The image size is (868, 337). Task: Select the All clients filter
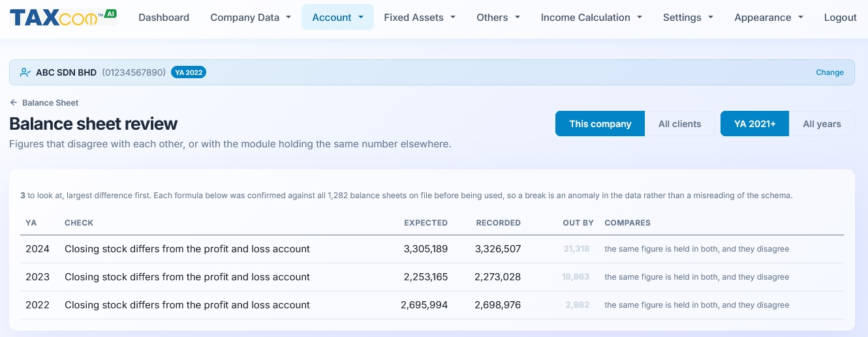click(x=679, y=124)
